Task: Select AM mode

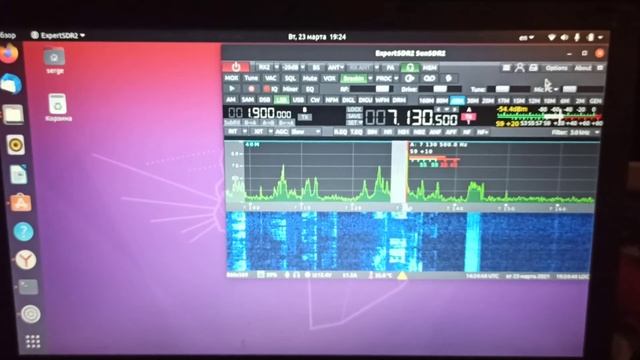Action: point(231,100)
